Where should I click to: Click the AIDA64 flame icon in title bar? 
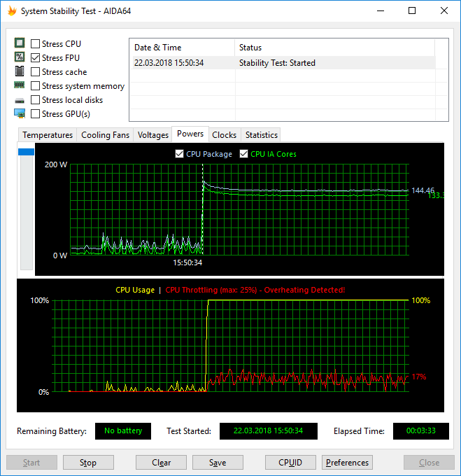[x=11, y=11]
